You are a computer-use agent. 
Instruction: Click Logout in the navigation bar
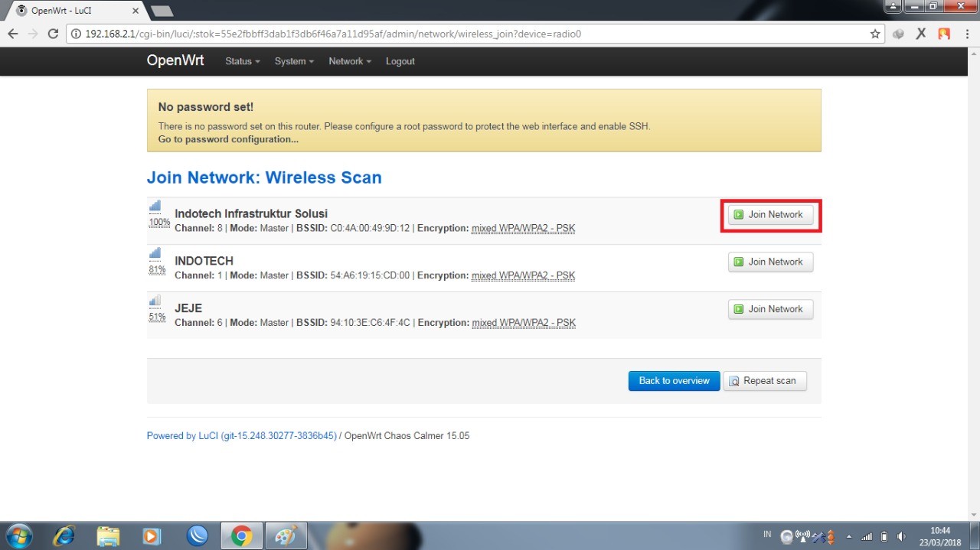coord(400,61)
